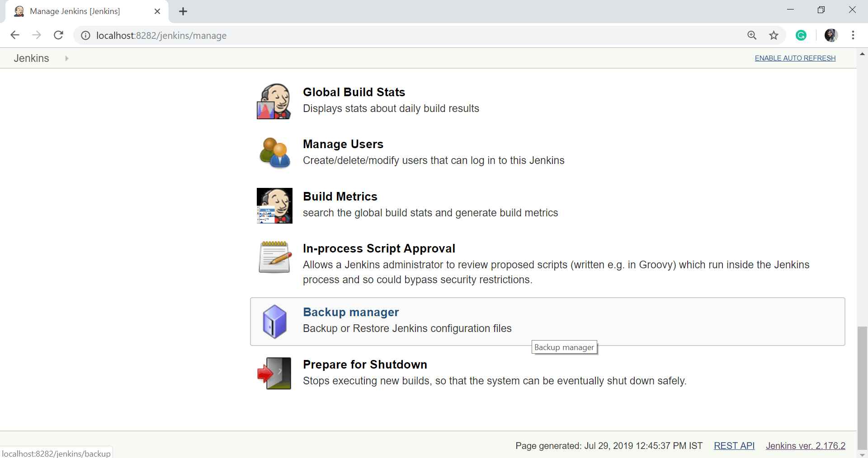Click the site information icon in address bar
This screenshot has width=868, height=458.
coord(85,35)
